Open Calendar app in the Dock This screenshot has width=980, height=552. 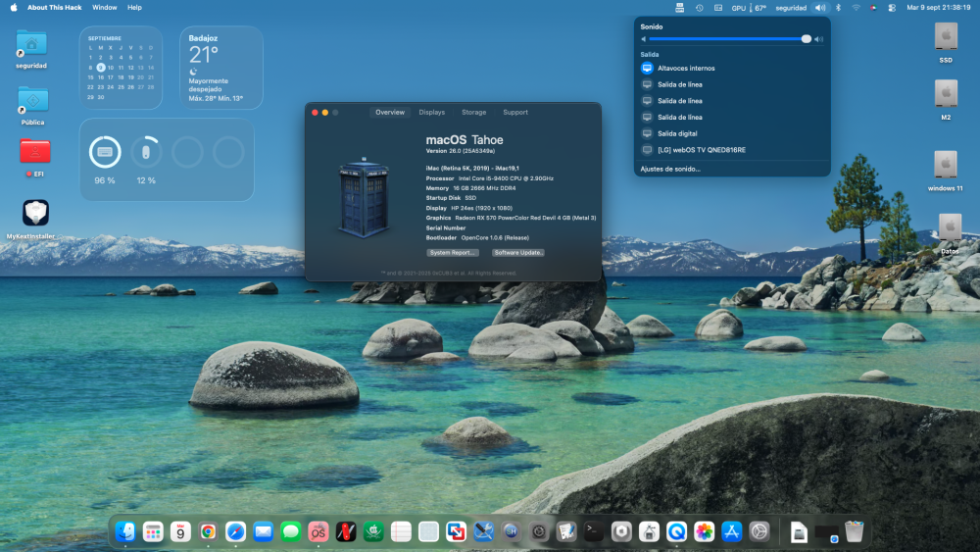(180, 531)
